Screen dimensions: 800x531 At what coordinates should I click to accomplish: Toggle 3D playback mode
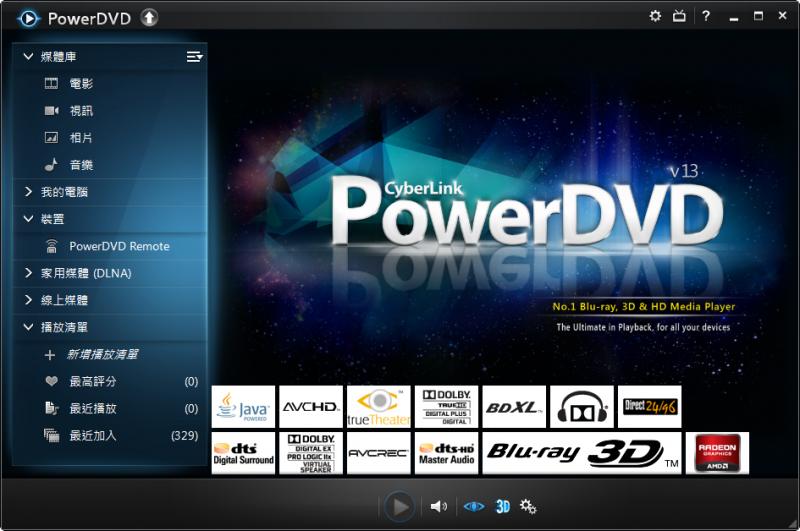click(503, 507)
